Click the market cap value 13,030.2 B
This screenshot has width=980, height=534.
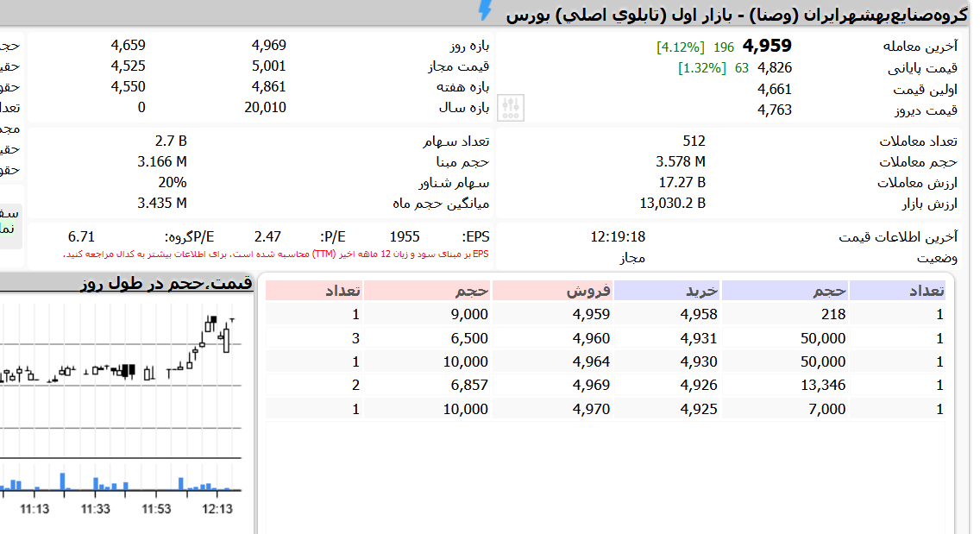tap(673, 204)
